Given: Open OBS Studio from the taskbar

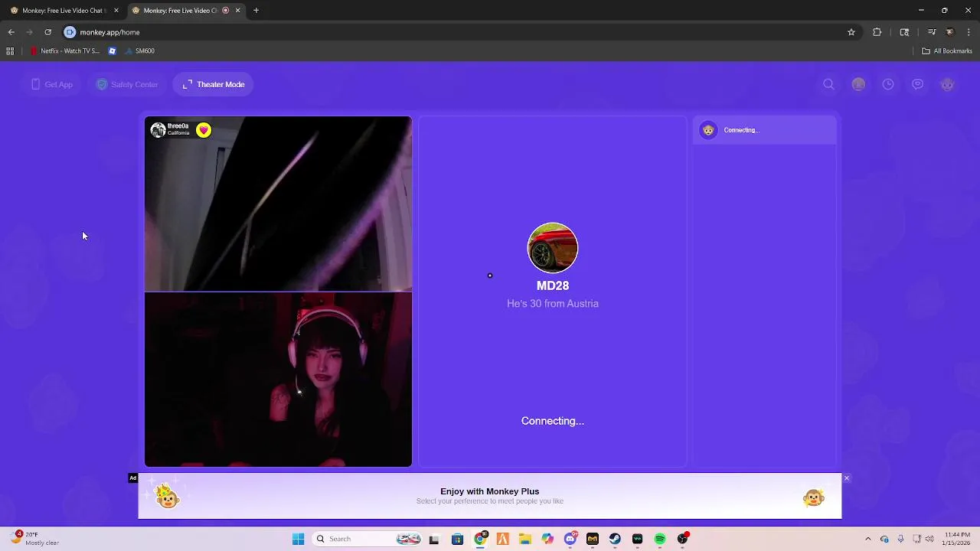Looking at the screenshot, I should point(682,539).
